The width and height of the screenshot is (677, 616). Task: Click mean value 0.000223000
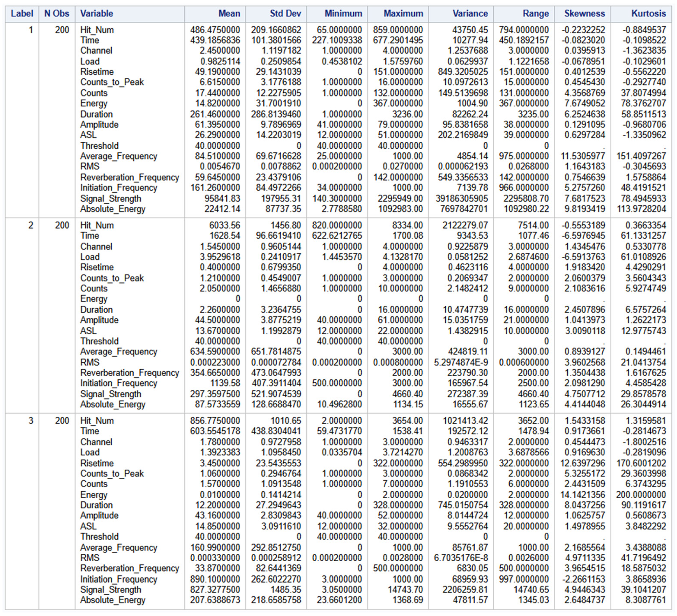(x=215, y=362)
